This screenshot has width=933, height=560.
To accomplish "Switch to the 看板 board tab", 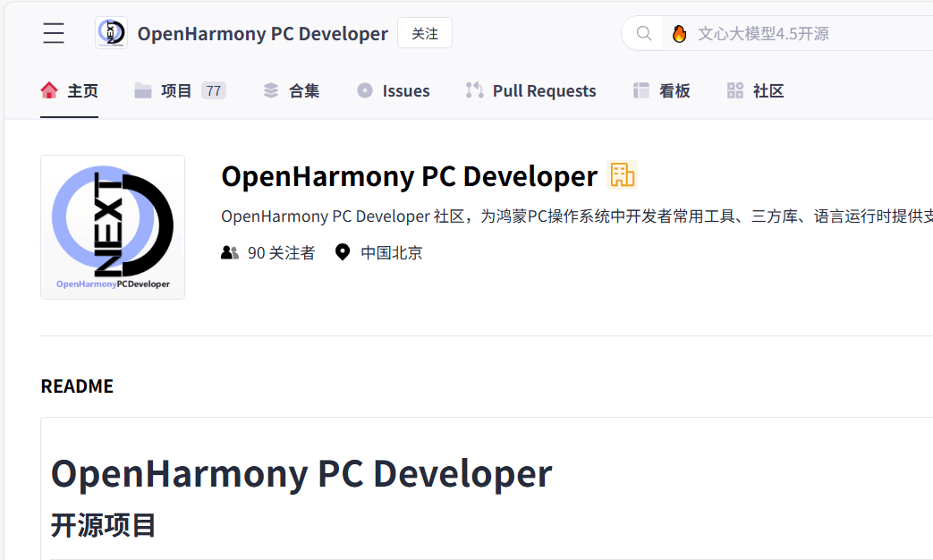I will click(662, 91).
